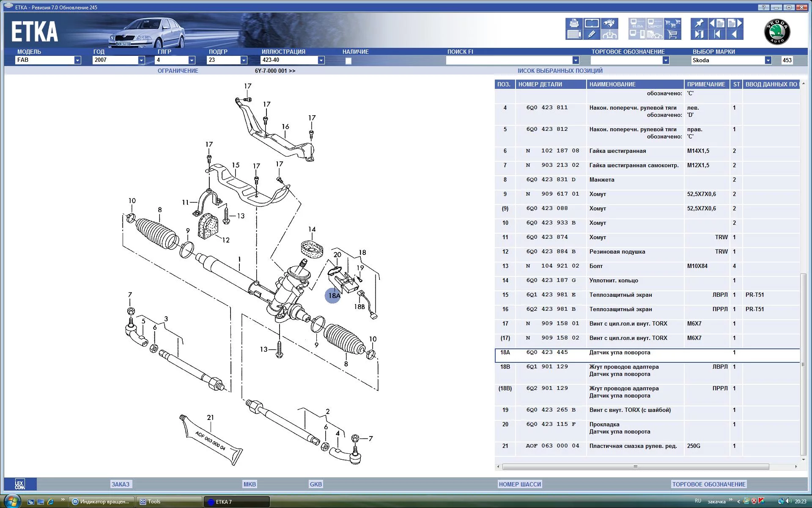Click the НОМЕР ШАССИ bottom button
Viewport: 812px width, 508px height.
[519, 484]
